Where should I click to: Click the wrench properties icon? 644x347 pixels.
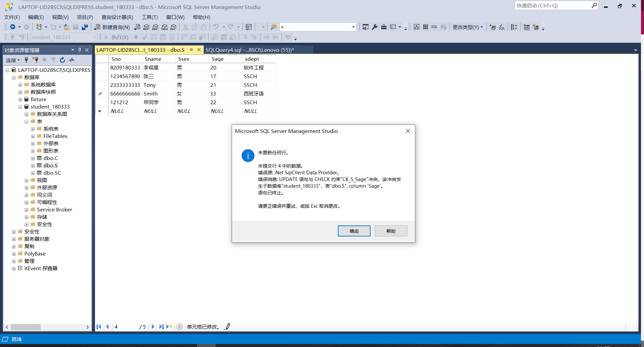(x=375, y=27)
